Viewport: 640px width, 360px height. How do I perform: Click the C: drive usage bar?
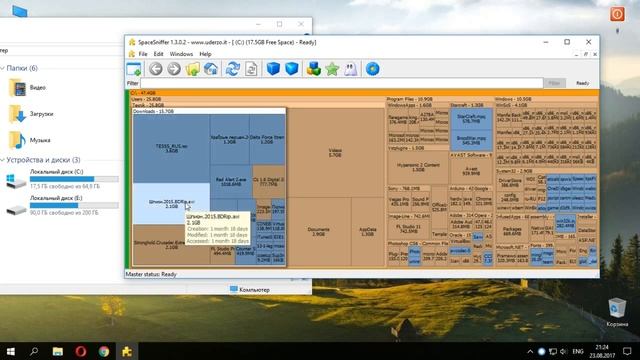[x=74, y=179]
